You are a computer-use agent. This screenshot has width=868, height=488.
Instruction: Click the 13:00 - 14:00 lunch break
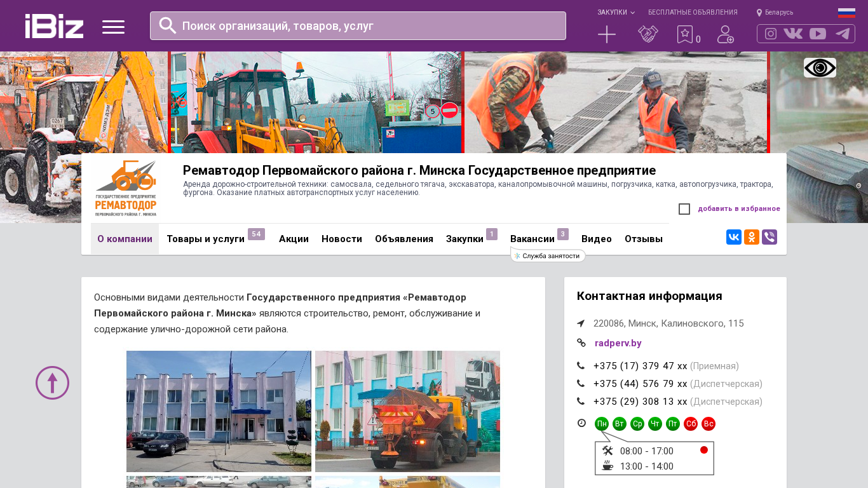click(x=647, y=466)
